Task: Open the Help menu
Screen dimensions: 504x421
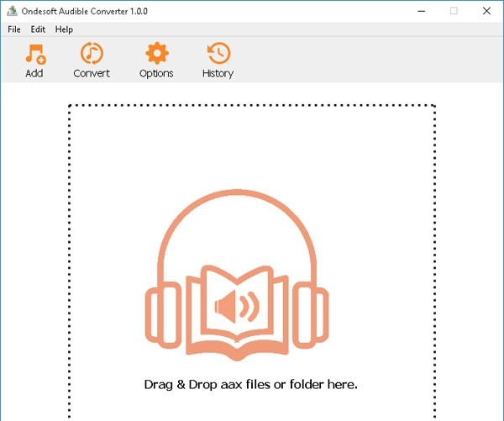Action: point(64,29)
